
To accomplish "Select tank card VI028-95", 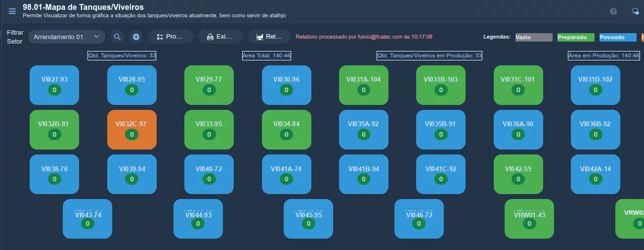I will coord(132,85).
